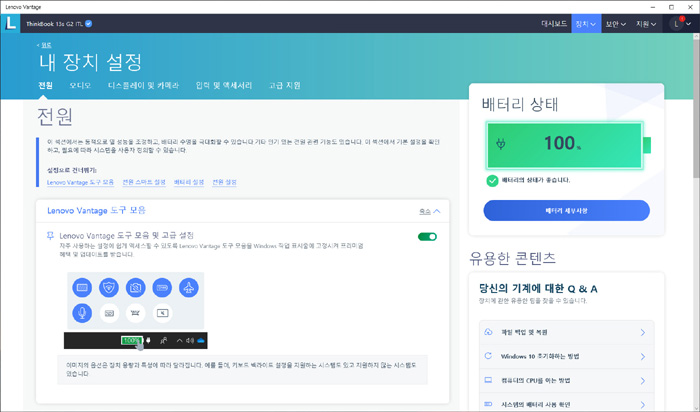Click the green 100% battery status graphic
700x412 pixels.
pyautogui.click(x=568, y=145)
